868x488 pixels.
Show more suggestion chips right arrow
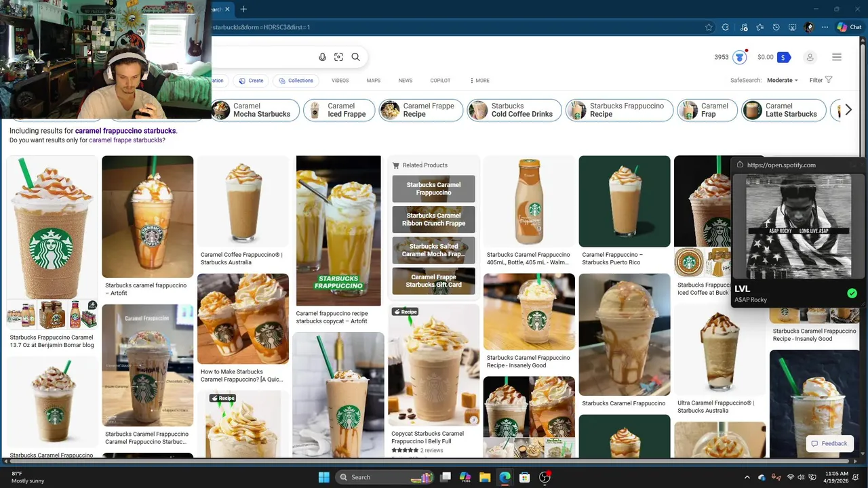848,110
